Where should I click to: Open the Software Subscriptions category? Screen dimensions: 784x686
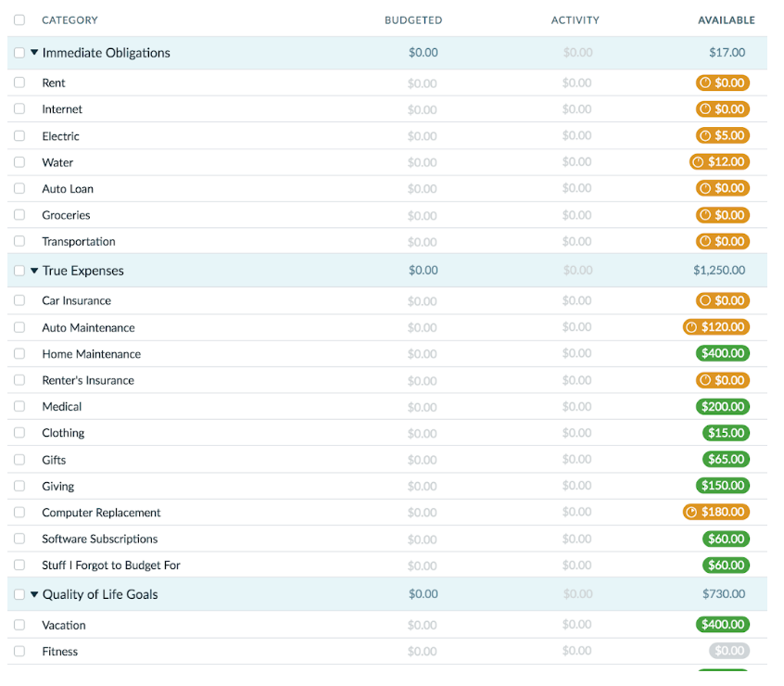coord(98,539)
